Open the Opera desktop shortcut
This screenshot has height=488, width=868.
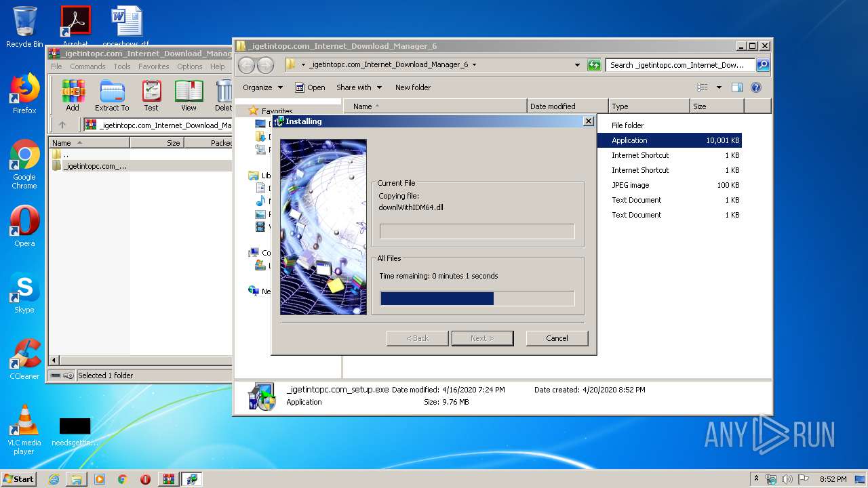tap(24, 226)
